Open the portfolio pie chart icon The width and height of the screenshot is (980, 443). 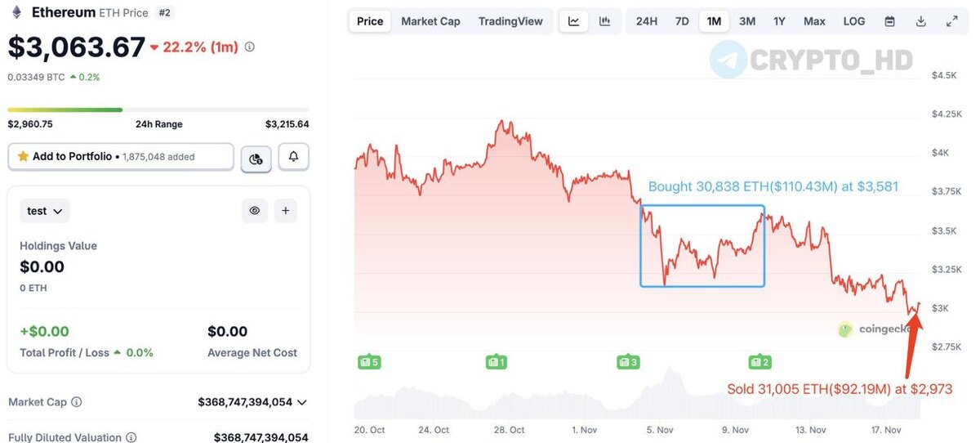[x=256, y=158]
